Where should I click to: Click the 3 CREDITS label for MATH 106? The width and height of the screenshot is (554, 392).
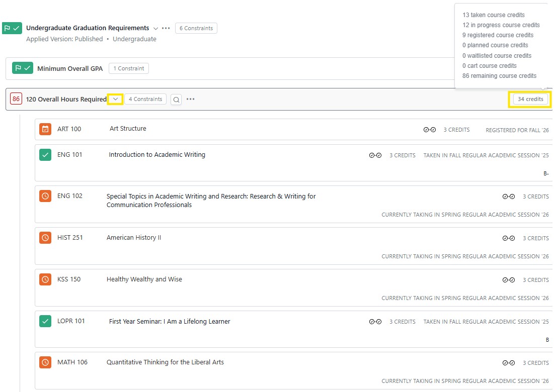(x=536, y=363)
